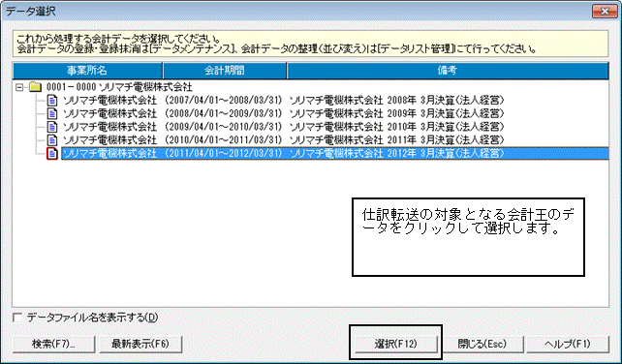Screen dimensions: 622x364
Task: Click the yellow folder icon for 0001-0000
Action: coord(36,87)
